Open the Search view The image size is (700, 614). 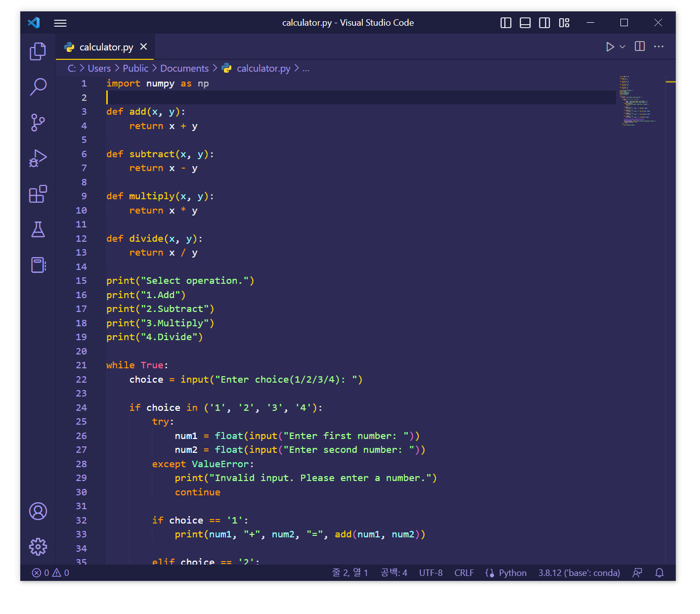coord(38,87)
